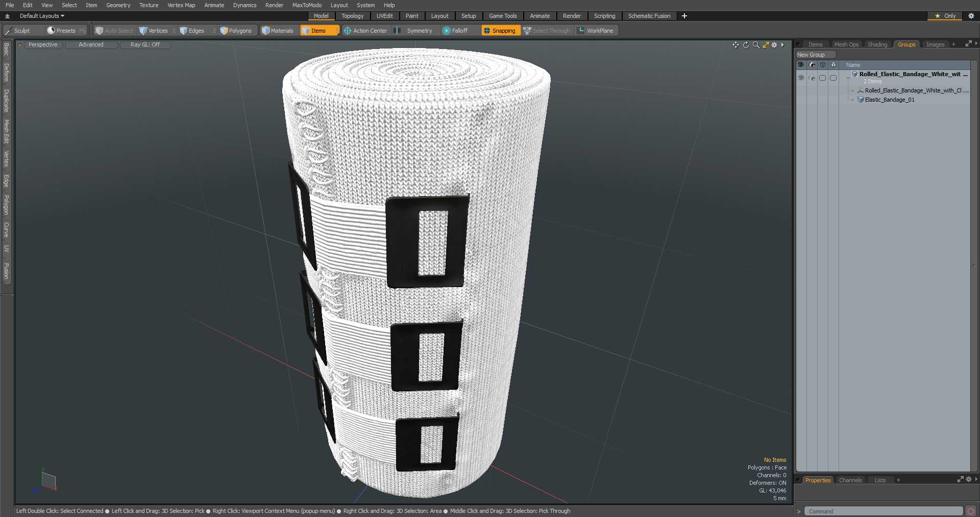Open the WorkPlane options
This screenshot has height=517, width=980.
pyautogui.click(x=596, y=31)
